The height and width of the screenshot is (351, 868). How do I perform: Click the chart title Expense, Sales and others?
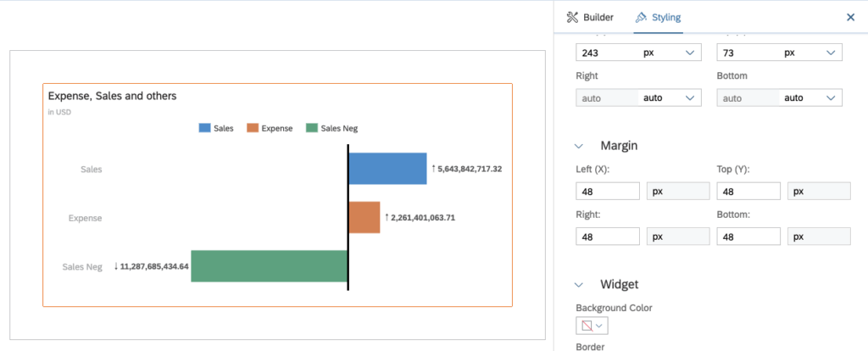112,96
